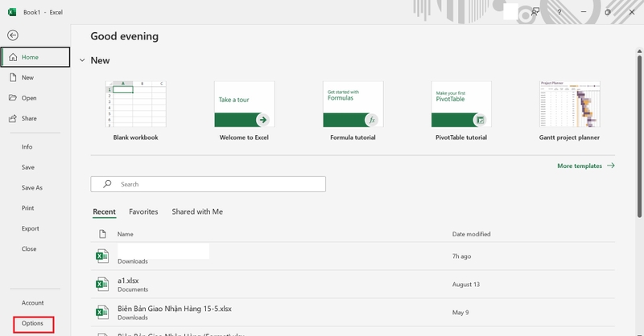Image resolution: width=644 pixels, height=336 pixels.
Task: Open the Info section
Action: click(x=27, y=147)
